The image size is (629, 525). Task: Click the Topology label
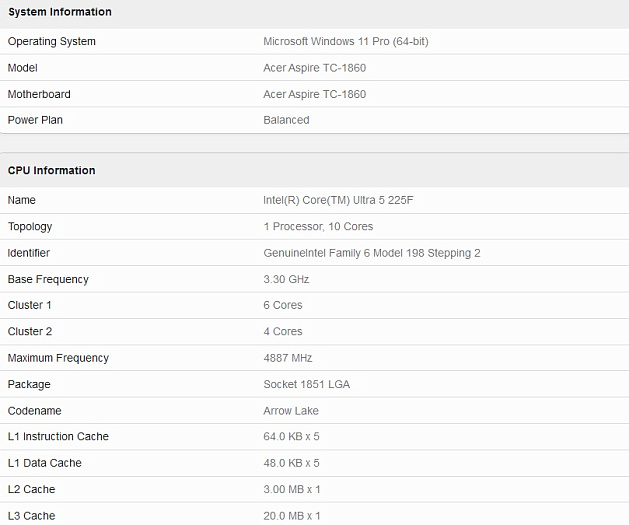[30, 227]
